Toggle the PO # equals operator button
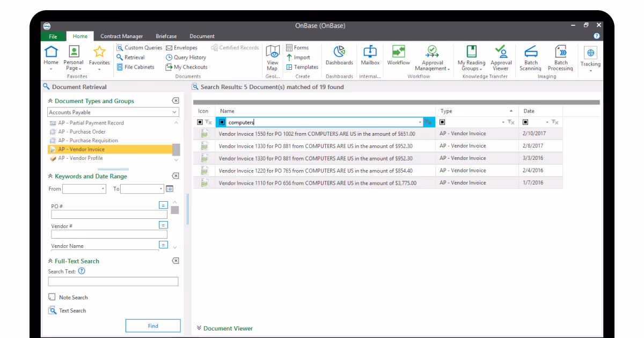The width and height of the screenshot is (644, 338). (163, 205)
